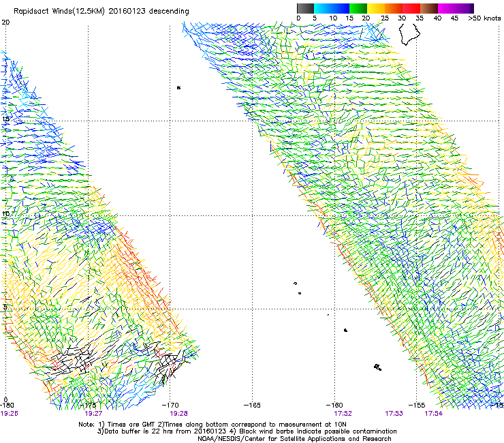Click the brown 35-40 knots legend swatch
504x443 pixels.
(429, 8)
